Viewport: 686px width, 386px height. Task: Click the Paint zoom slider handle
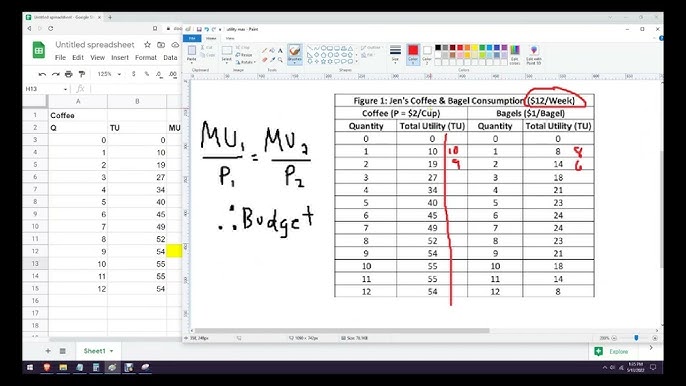tap(636, 338)
